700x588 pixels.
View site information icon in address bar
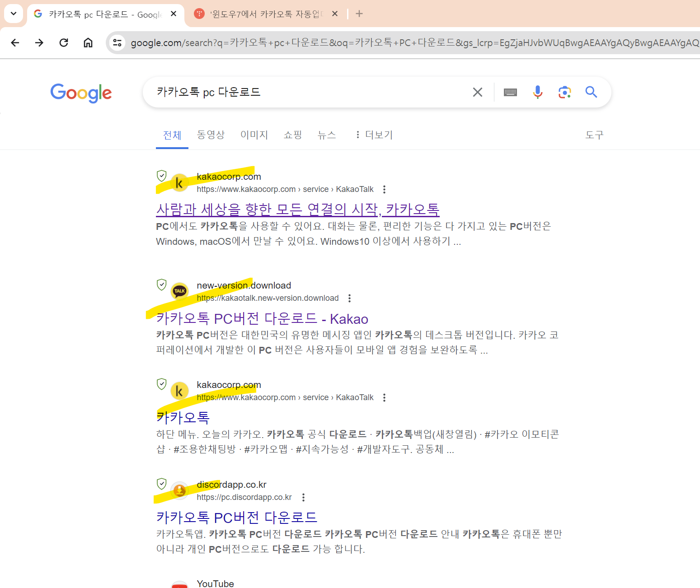[x=117, y=43]
